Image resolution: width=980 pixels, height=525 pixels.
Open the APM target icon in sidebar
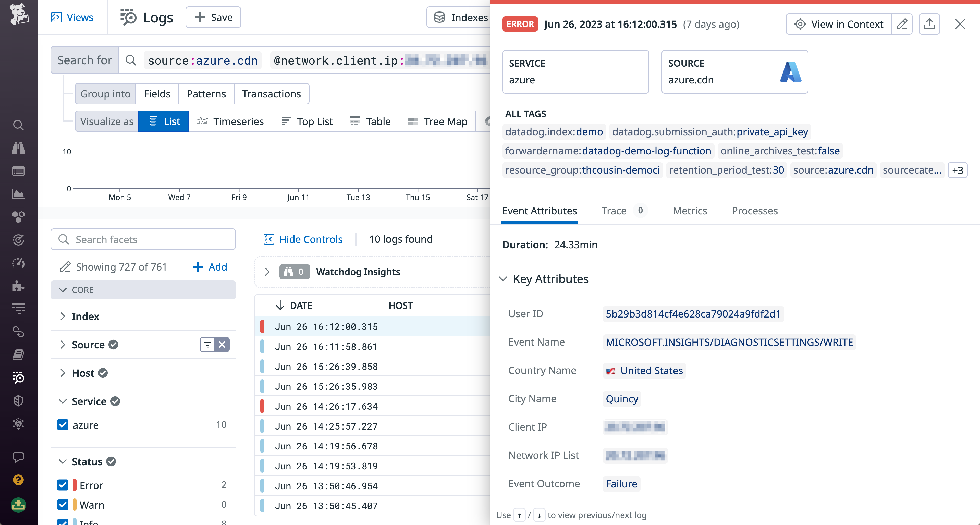tap(18, 240)
